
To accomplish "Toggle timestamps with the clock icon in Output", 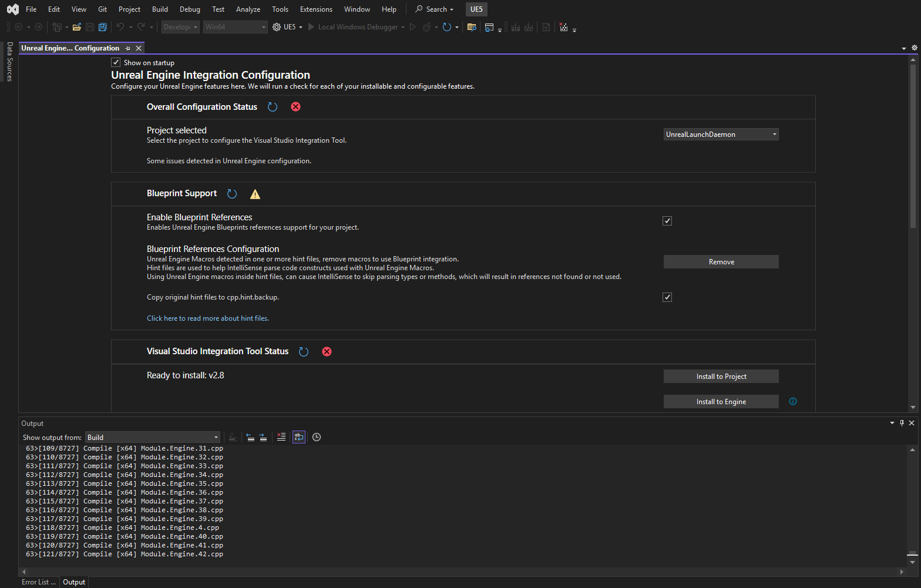I will click(317, 437).
